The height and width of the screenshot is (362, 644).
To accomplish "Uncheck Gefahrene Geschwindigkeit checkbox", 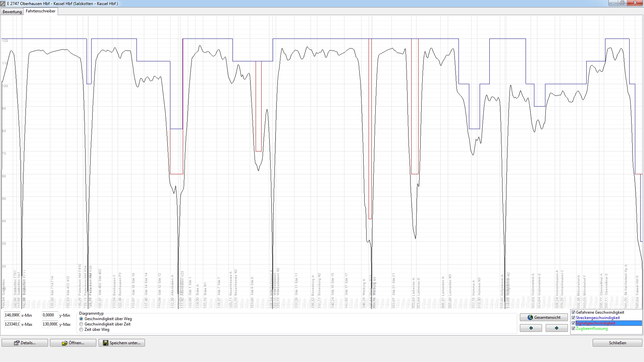I will [573, 312].
